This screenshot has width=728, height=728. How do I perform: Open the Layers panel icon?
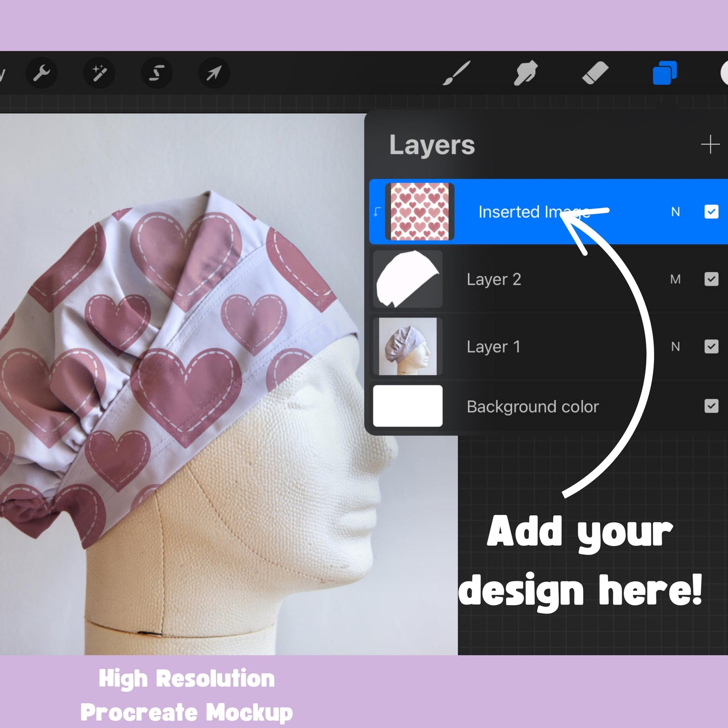point(664,73)
